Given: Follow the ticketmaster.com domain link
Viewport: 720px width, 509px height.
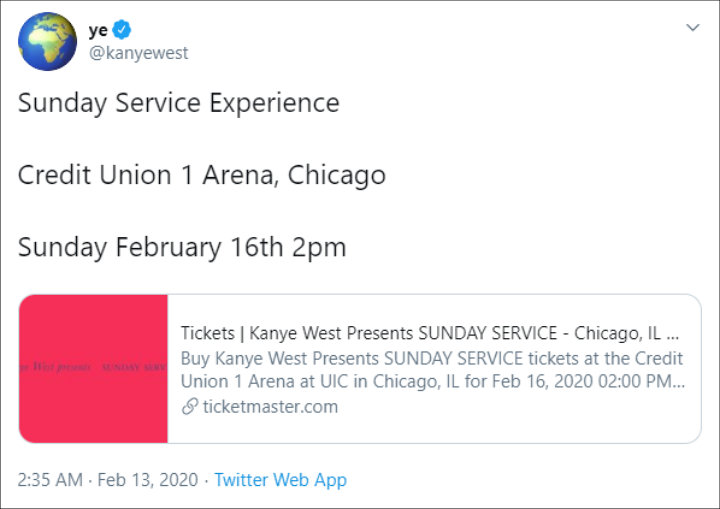Looking at the screenshot, I should [x=270, y=407].
